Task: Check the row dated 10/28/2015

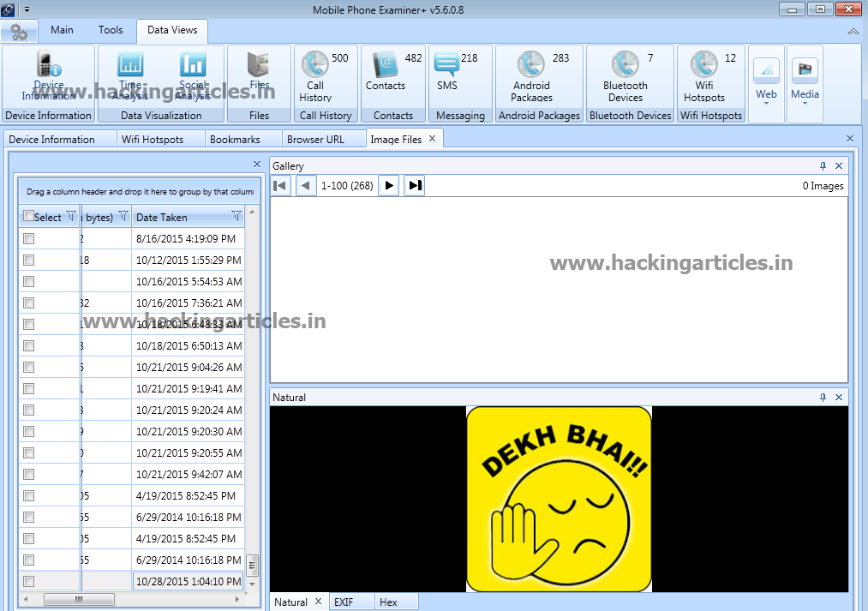Action: click(x=28, y=581)
